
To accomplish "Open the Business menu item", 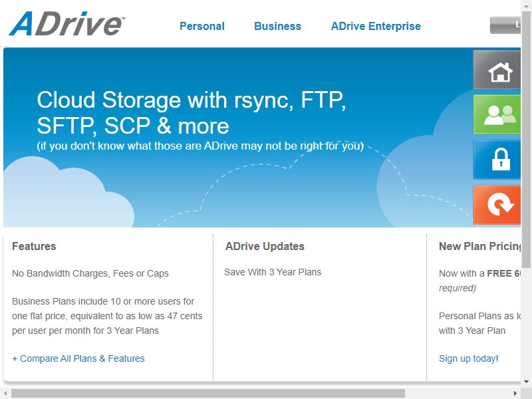I will coord(277,26).
